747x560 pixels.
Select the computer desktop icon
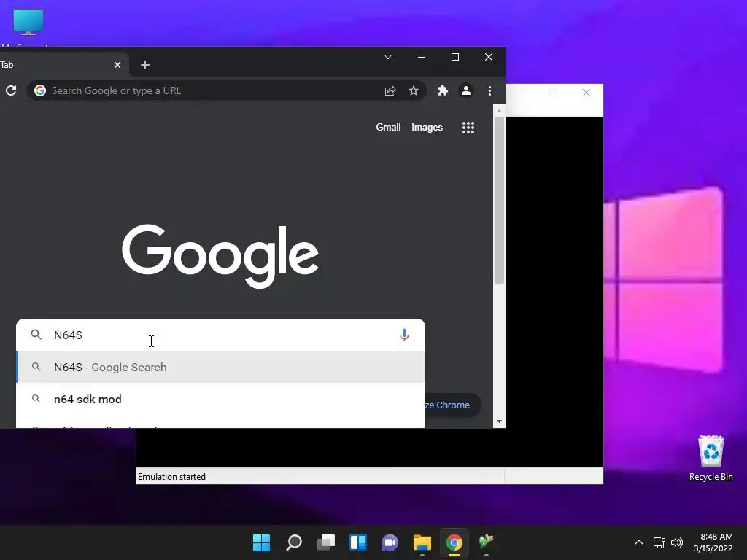(x=28, y=24)
